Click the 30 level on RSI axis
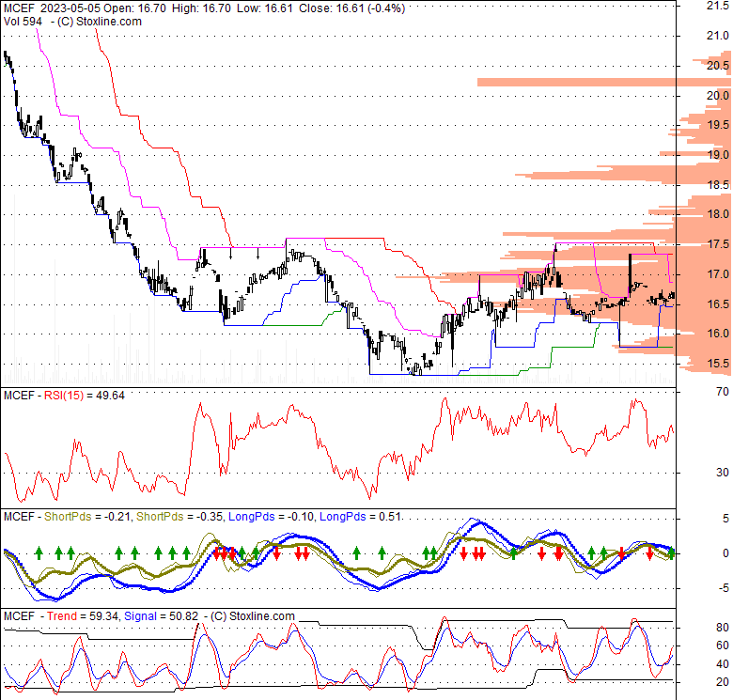 [723, 473]
